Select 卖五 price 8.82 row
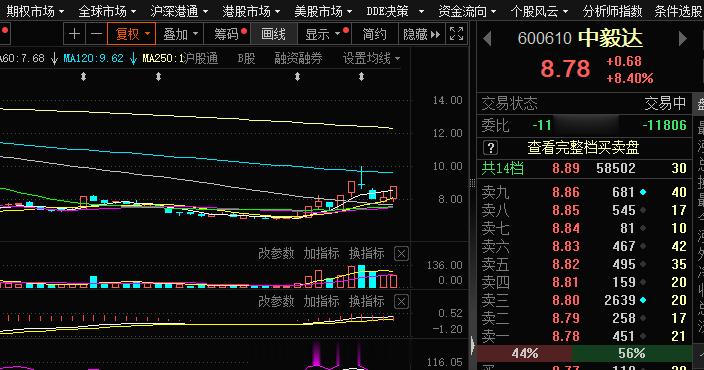The image size is (704, 370). [584, 264]
